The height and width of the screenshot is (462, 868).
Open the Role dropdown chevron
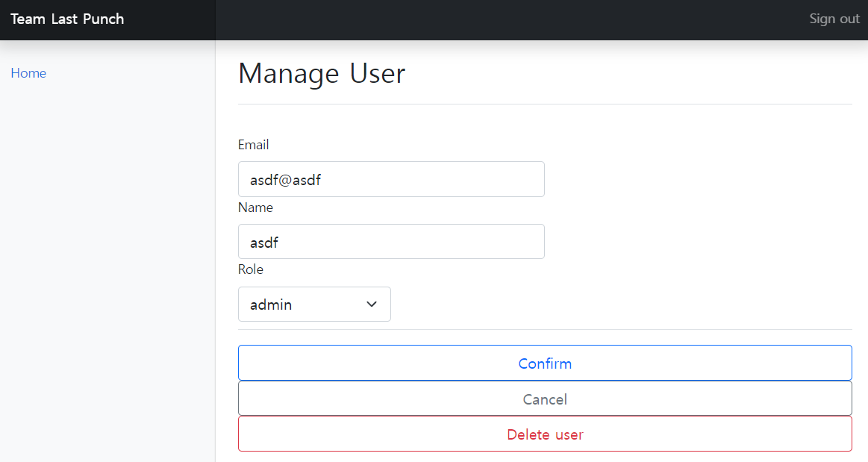point(371,304)
